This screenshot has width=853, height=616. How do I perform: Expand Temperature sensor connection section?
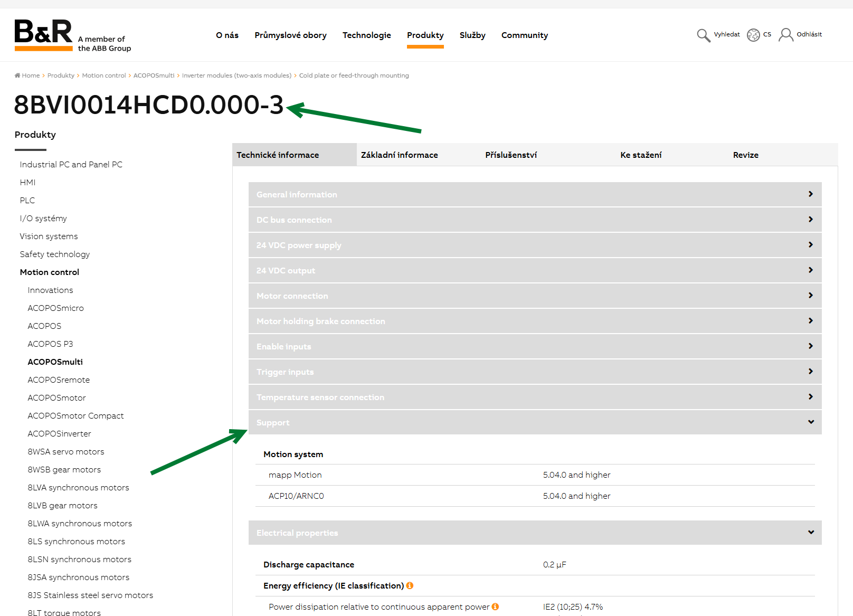pyautogui.click(x=535, y=397)
